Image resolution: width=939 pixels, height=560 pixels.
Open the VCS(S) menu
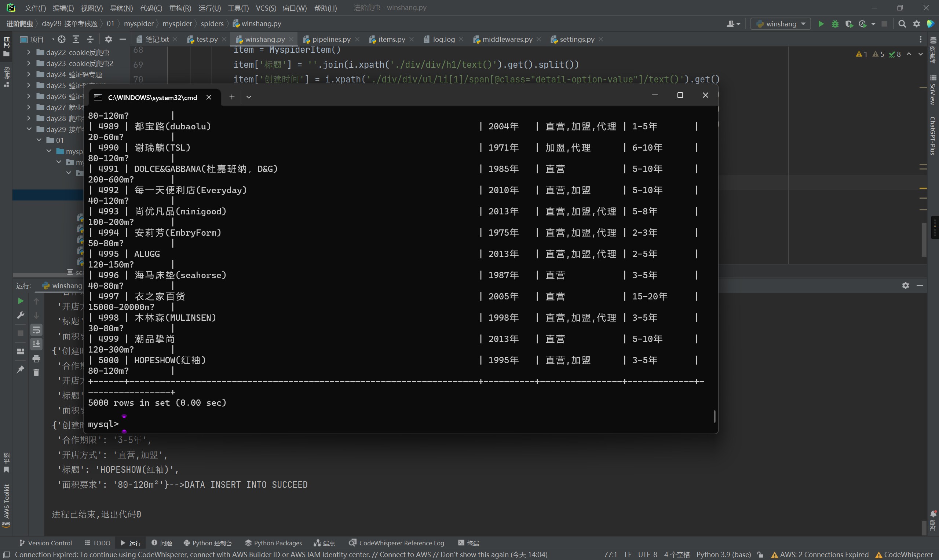[266, 8]
